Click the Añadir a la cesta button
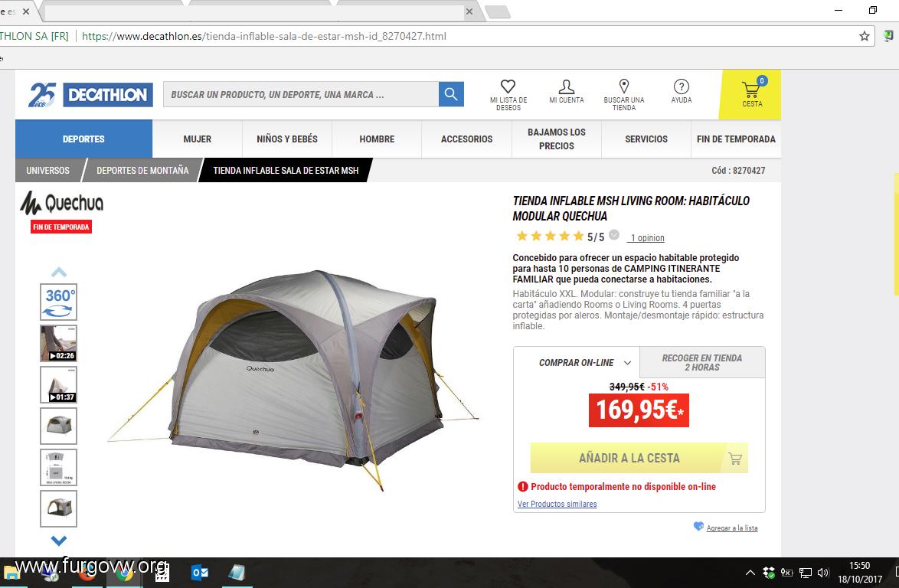Image resolution: width=899 pixels, height=588 pixels. coord(639,458)
